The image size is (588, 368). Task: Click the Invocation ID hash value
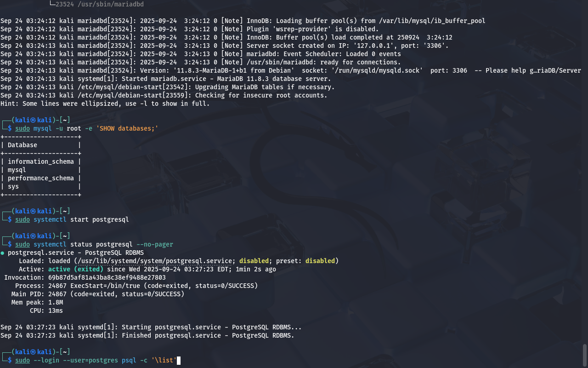107,277
